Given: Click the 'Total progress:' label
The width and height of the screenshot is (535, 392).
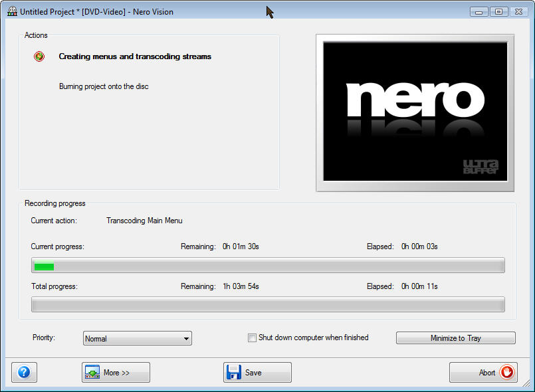Looking at the screenshot, I should [54, 286].
